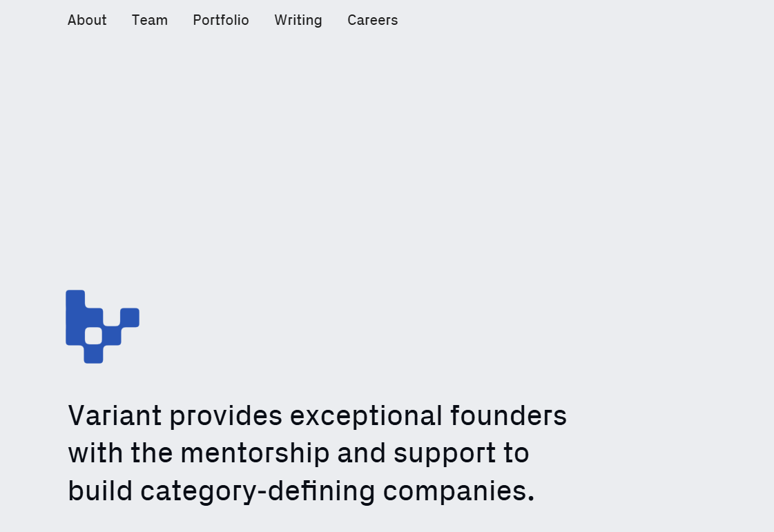774x532 pixels.
Task: Open the Portfolio nav item
Action: click(x=221, y=20)
